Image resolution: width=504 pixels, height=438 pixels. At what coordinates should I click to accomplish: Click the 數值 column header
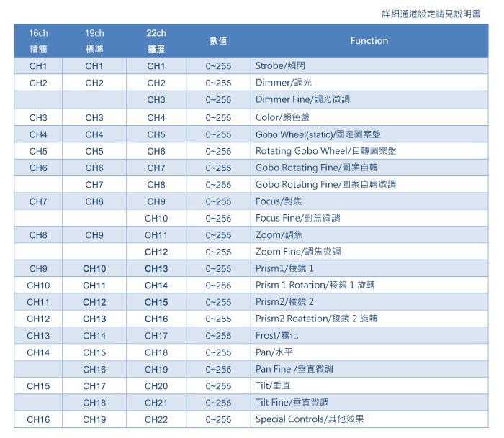click(218, 41)
